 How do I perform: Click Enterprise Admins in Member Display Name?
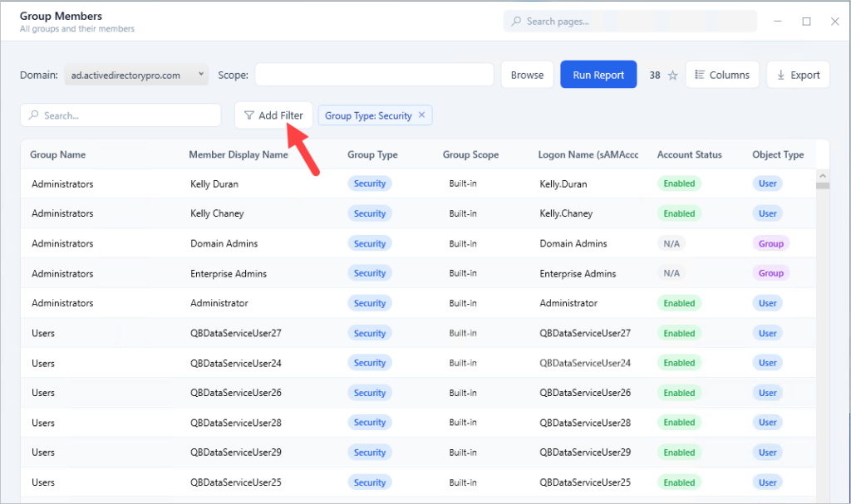click(229, 274)
